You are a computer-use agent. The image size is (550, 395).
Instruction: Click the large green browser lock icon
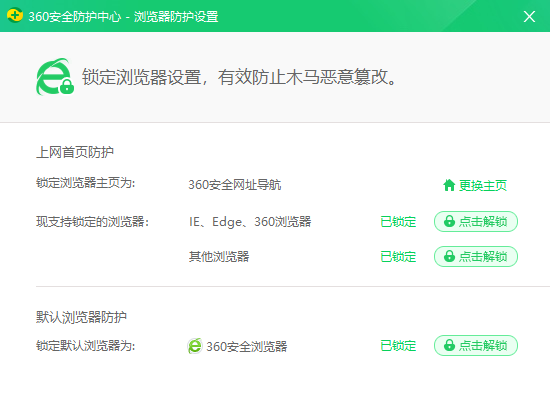tap(55, 77)
